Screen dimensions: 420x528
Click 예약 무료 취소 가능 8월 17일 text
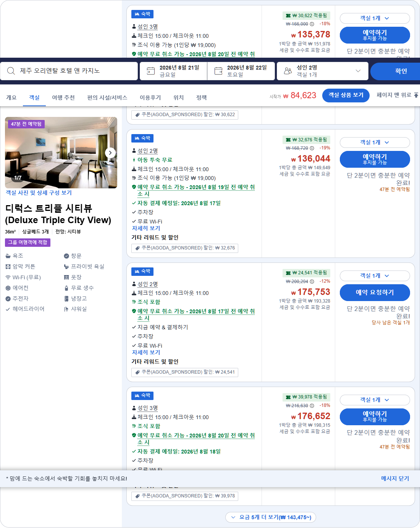coord(196,315)
